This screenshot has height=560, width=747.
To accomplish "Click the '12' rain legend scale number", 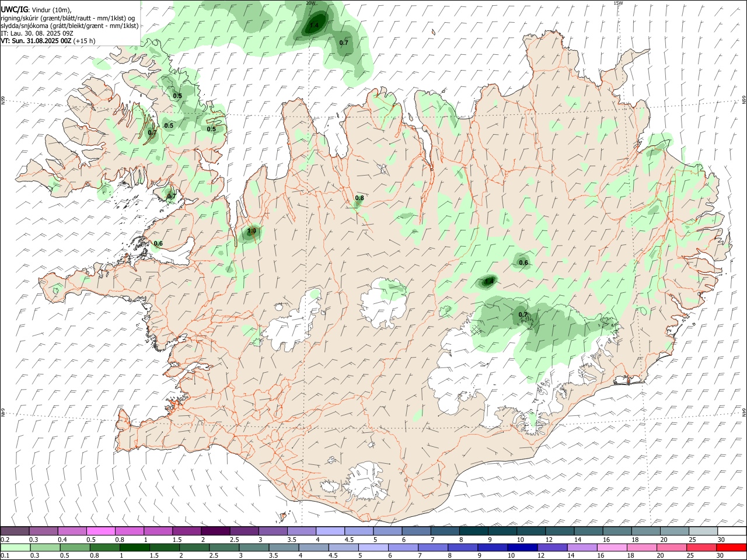I will point(541,556).
